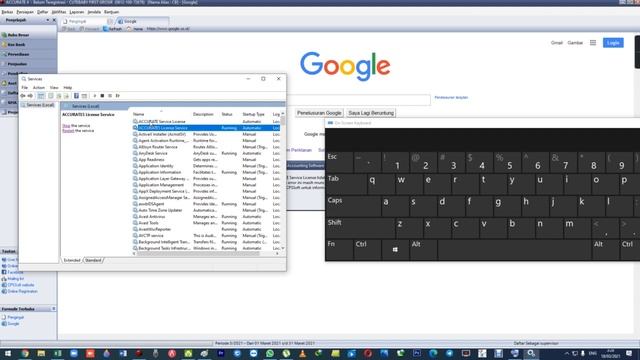The height and width of the screenshot is (360, 640).
Task: Open Gmail link on Google page
Action: [556, 42]
